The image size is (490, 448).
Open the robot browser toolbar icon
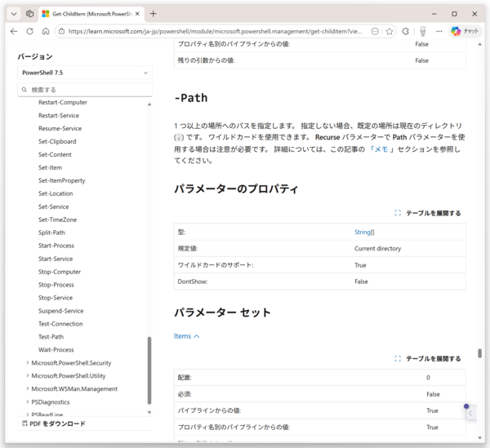tap(423, 31)
